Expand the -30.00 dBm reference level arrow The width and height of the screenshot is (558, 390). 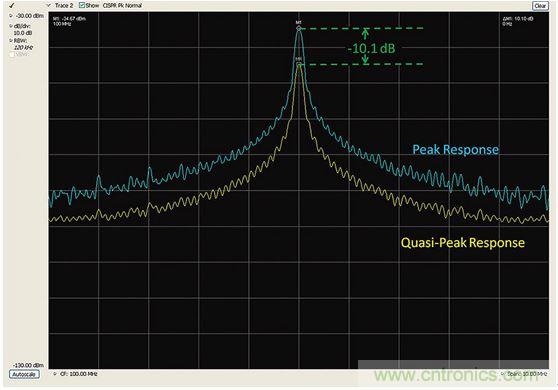[x=11, y=16]
